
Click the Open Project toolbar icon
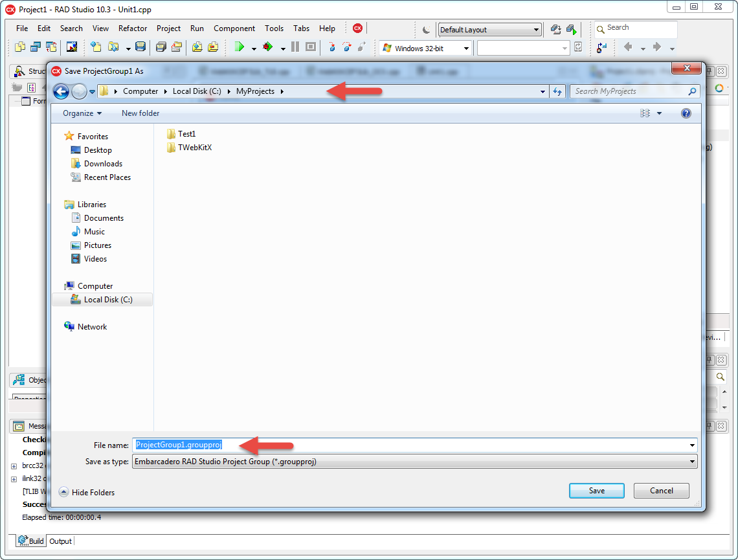pos(177,47)
